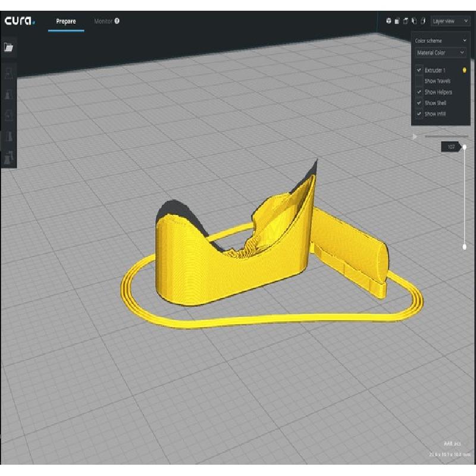Open the Layer view dropdown
Viewport: 476px width, 476px height.
[x=450, y=21]
